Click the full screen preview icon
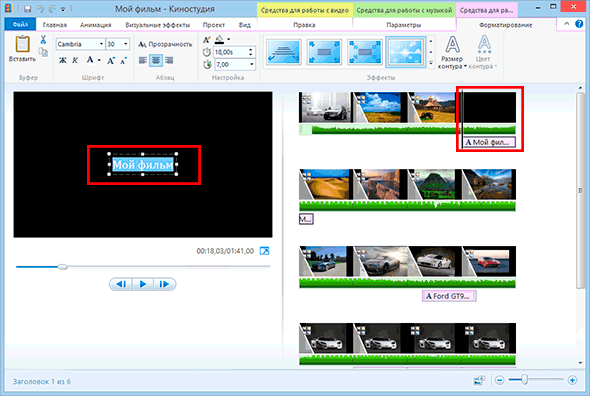This screenshot has width=590, height=396. pyautogui.click(x=265, y=251)
